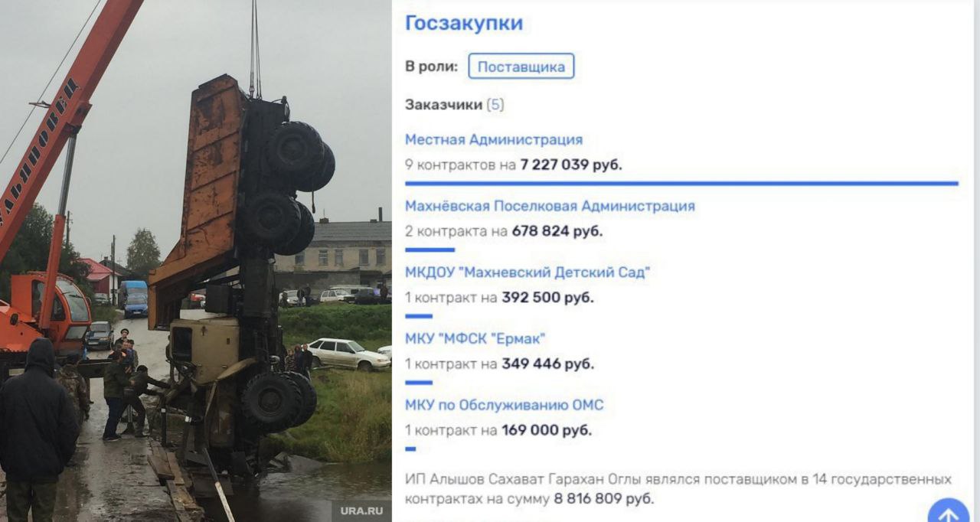Click the Заказчики (5) count label
Viewport: 980px width, 522px height.
pos(454,105)
